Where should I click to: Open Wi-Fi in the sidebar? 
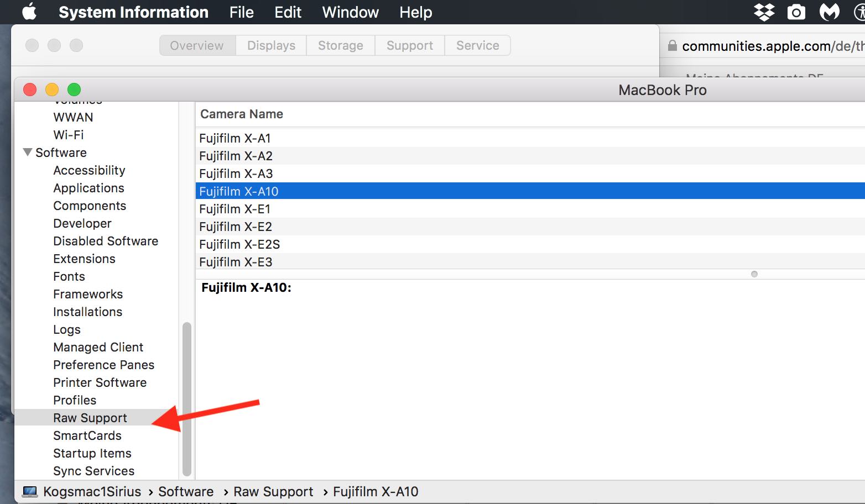69,135
